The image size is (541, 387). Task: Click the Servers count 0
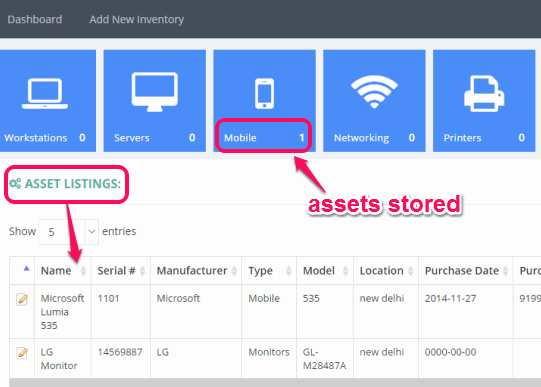tap(192, 138)
